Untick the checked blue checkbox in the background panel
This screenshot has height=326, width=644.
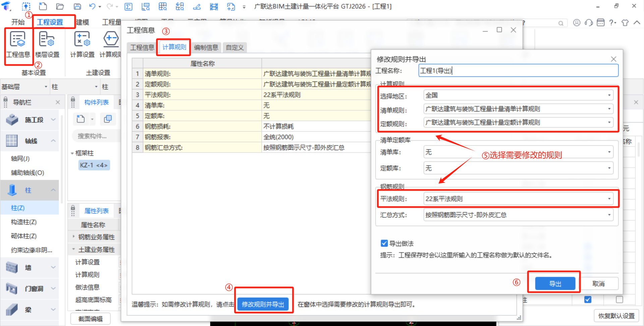tap(588, 300)
